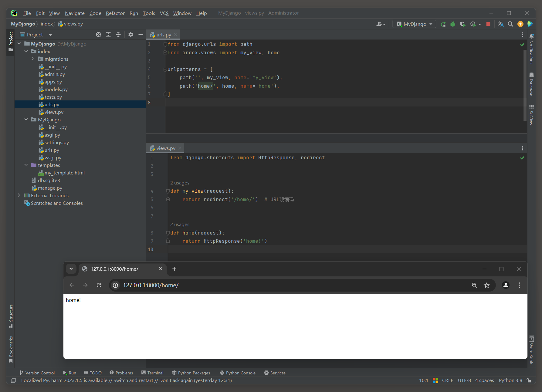Collapse the templates folder
Screen dimensions: 542x392
pos(26,165)
